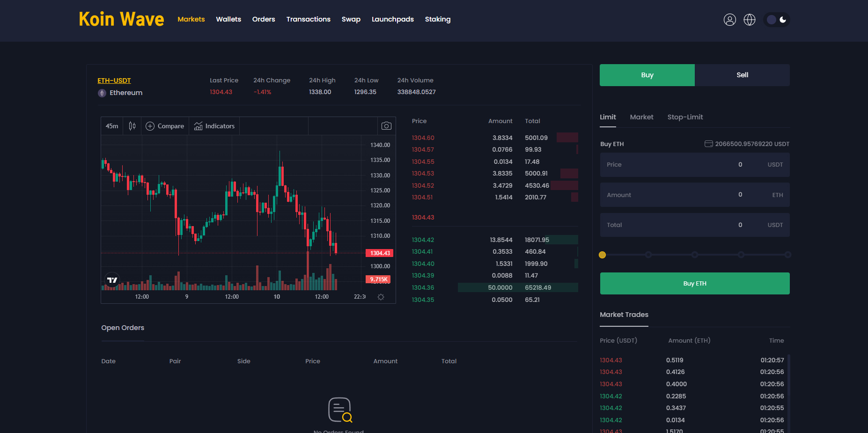This screenshot has height=433, width=868.
Task: Click the globe language icon
Action: 749,20
